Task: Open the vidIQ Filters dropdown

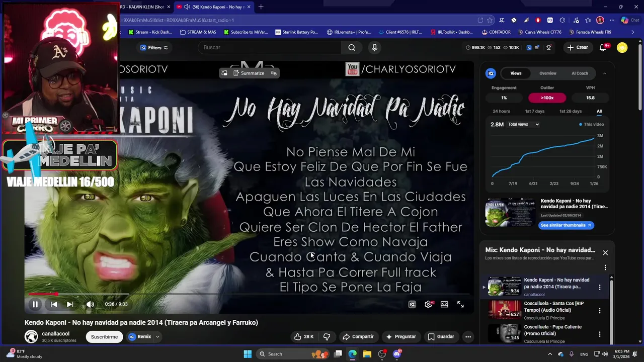Action: pyautogui.click(x=154, y=48)
